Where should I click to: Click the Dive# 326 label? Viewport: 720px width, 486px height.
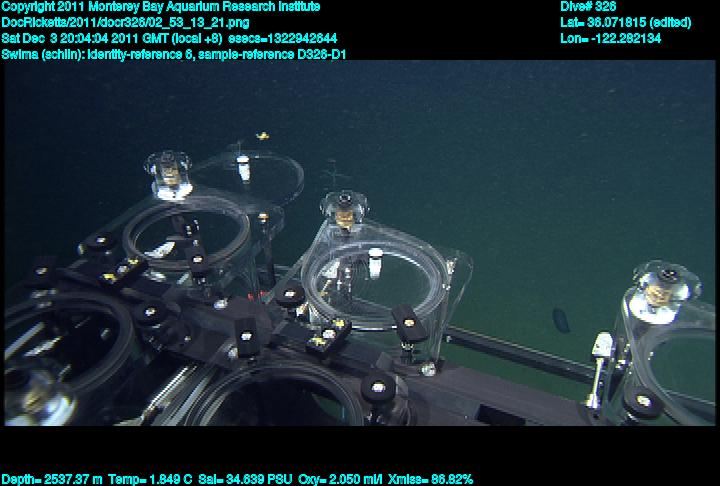click(x=588, y=7)
